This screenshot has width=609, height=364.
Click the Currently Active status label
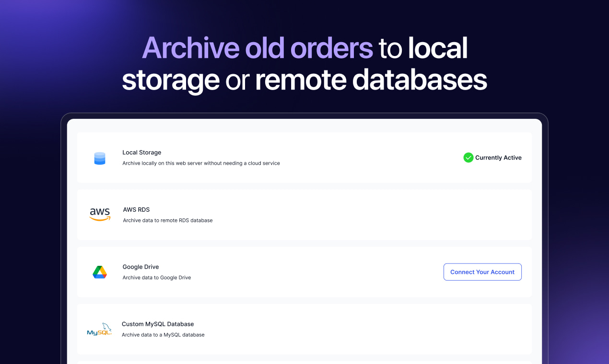click(x=498, y=158)
